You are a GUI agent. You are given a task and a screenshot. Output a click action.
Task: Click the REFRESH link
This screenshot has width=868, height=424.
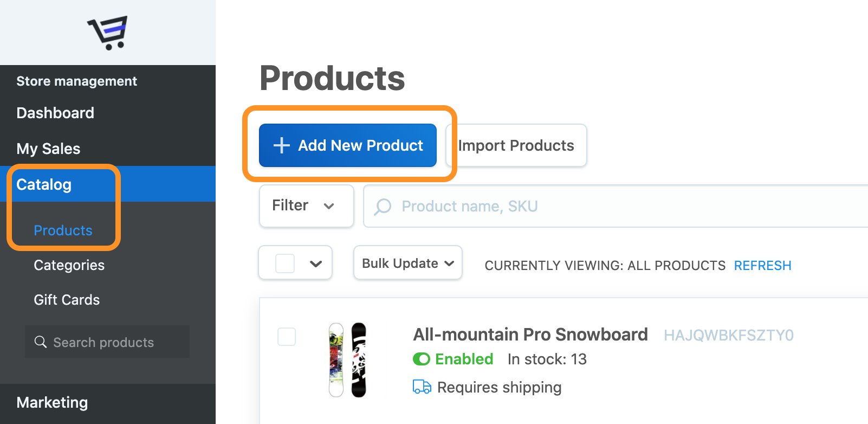(x=762, y=266)
